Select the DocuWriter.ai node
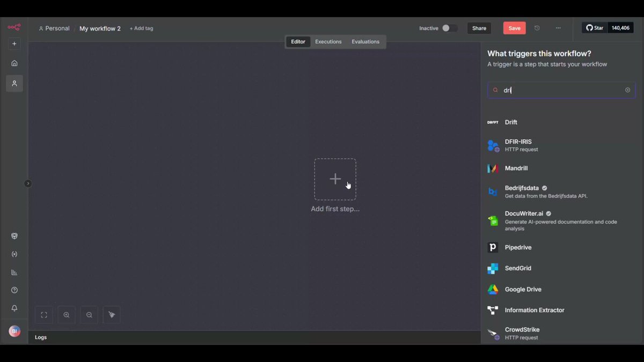Viewport: 644px width, 362px height. 561,220
